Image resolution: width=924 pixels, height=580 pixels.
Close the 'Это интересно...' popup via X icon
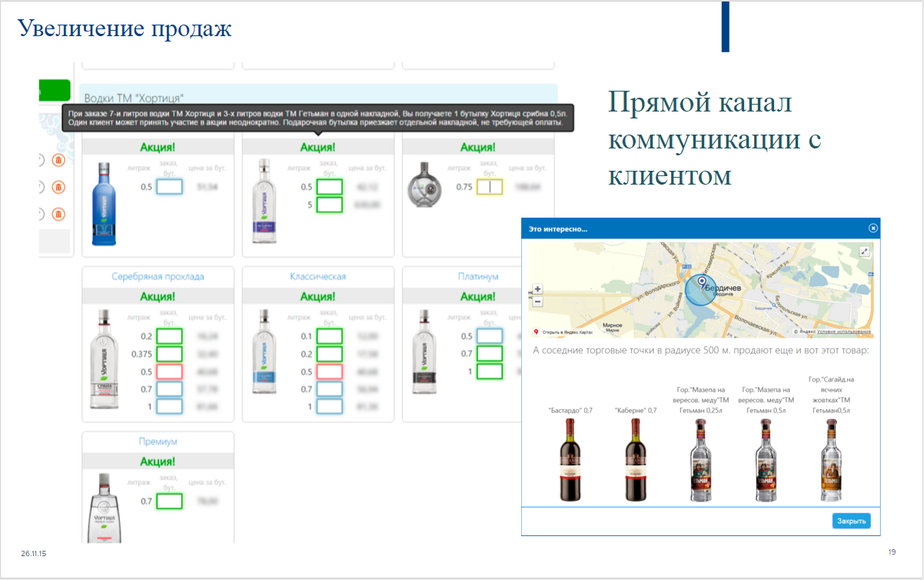click(872, 228)
